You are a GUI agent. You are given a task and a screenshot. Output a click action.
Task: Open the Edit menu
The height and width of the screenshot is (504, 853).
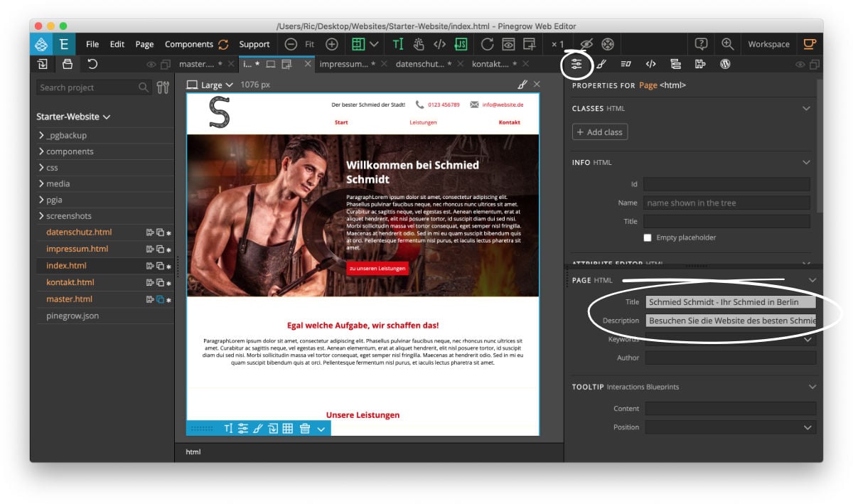[117, 44]
